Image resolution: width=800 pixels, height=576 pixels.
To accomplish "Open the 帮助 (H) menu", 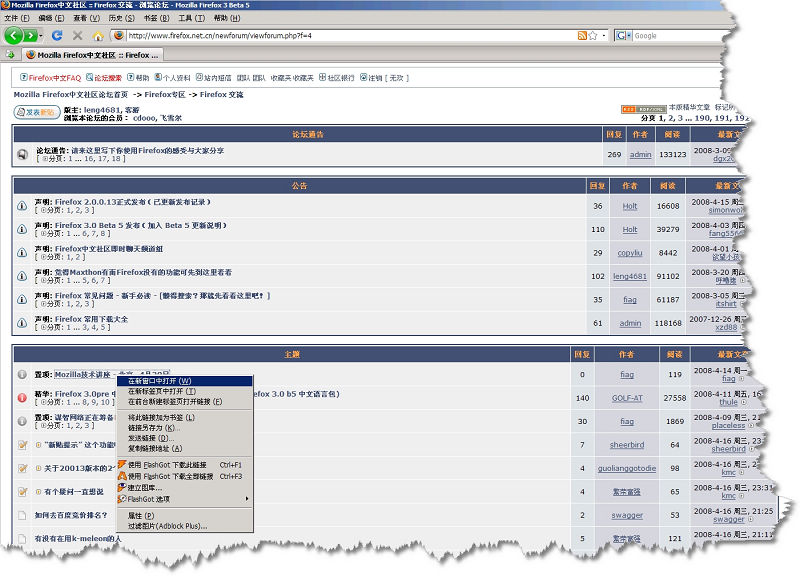I will click(x=227, y=18).
